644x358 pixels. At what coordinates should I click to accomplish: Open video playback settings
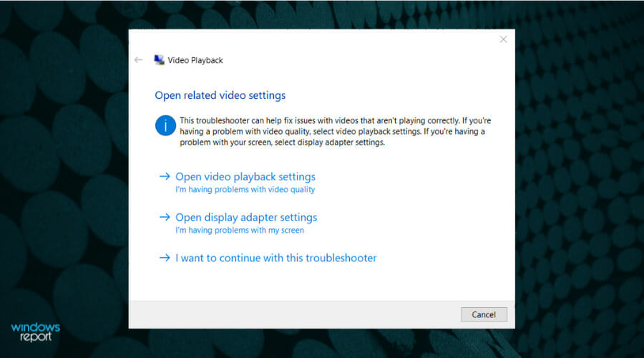click(245, 177)
